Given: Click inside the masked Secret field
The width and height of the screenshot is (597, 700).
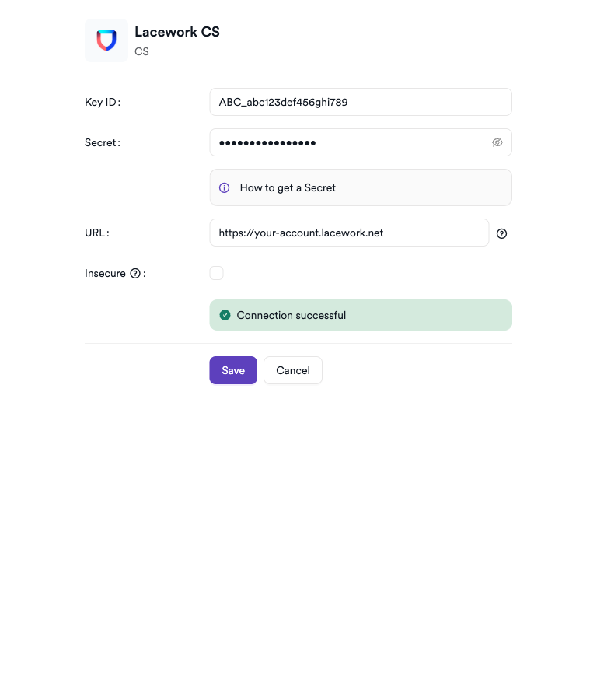Looking at the screenshot, I should (350, 142).
